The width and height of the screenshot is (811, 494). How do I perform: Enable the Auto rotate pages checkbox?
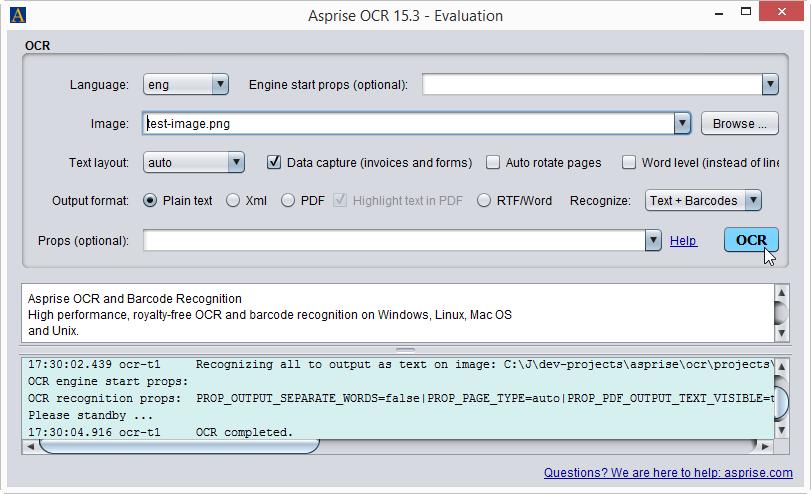click(493, 162)
